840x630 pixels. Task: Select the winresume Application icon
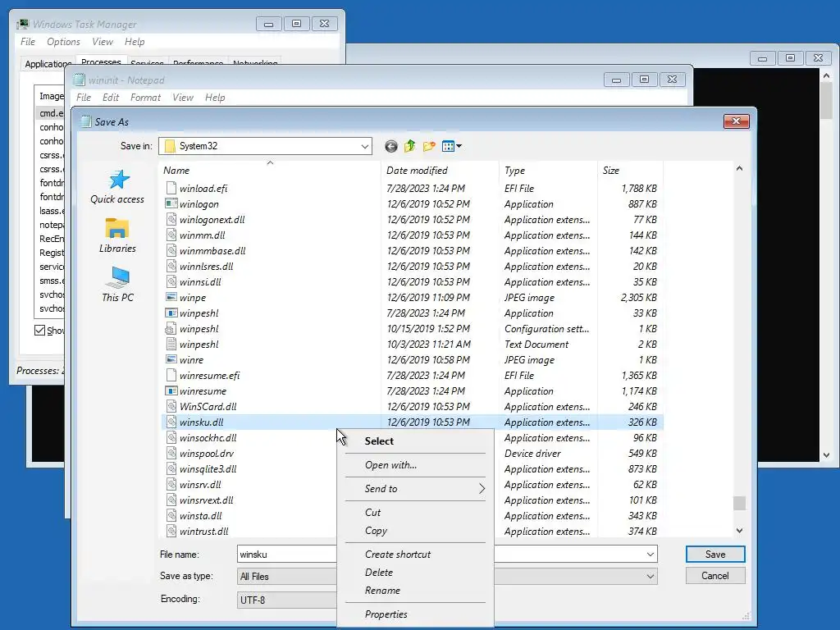[171, 390]
